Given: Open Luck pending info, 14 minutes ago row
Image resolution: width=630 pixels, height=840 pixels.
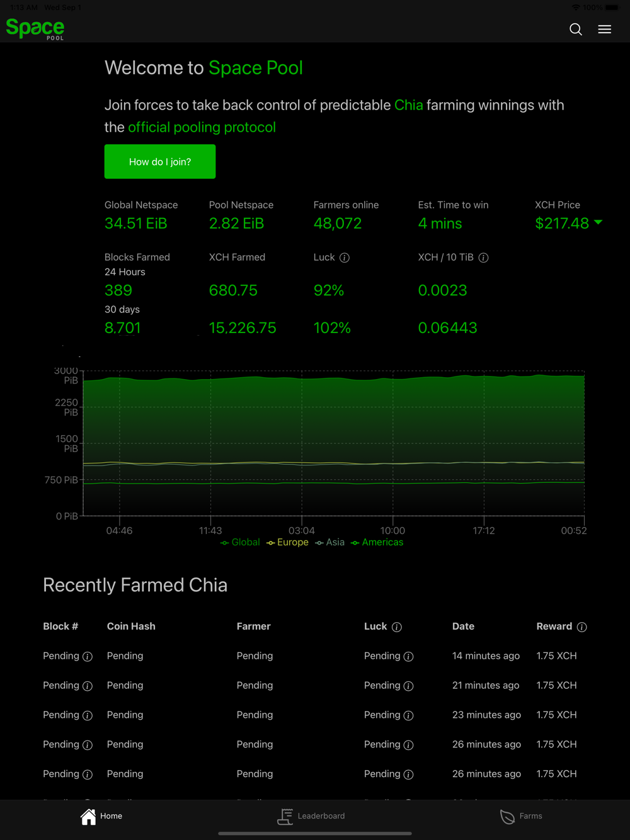Looking at the screenshot, I should coord(408,656).
